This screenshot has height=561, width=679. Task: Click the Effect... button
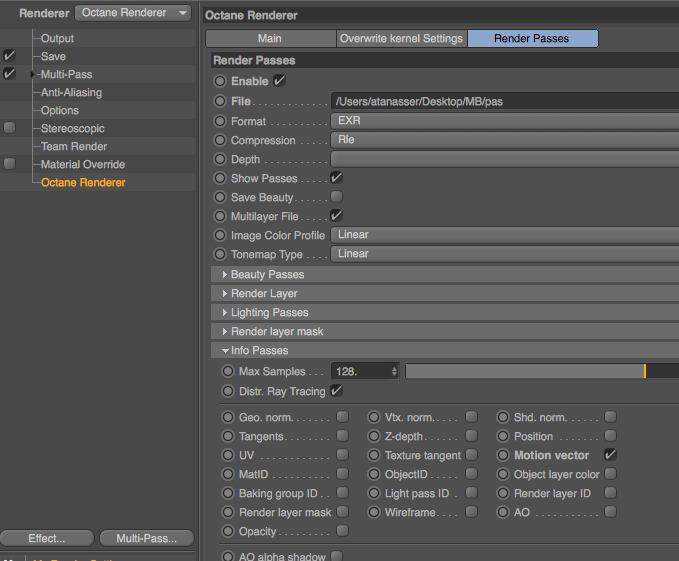47,538
